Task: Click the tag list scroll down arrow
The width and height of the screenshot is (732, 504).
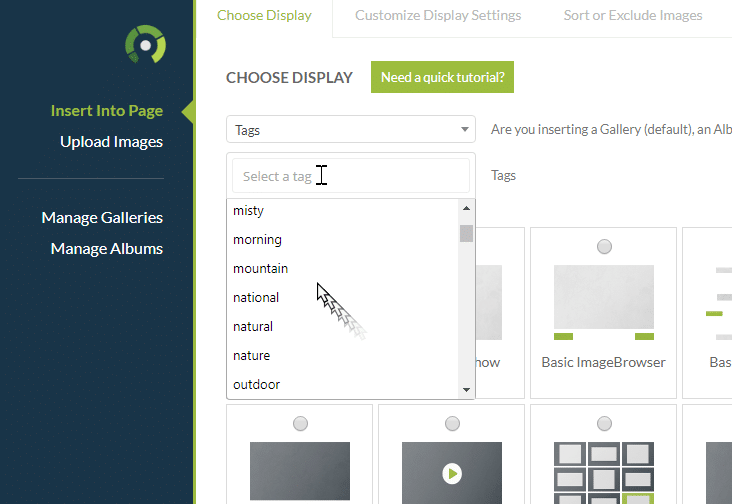Action: pos(466,390)
